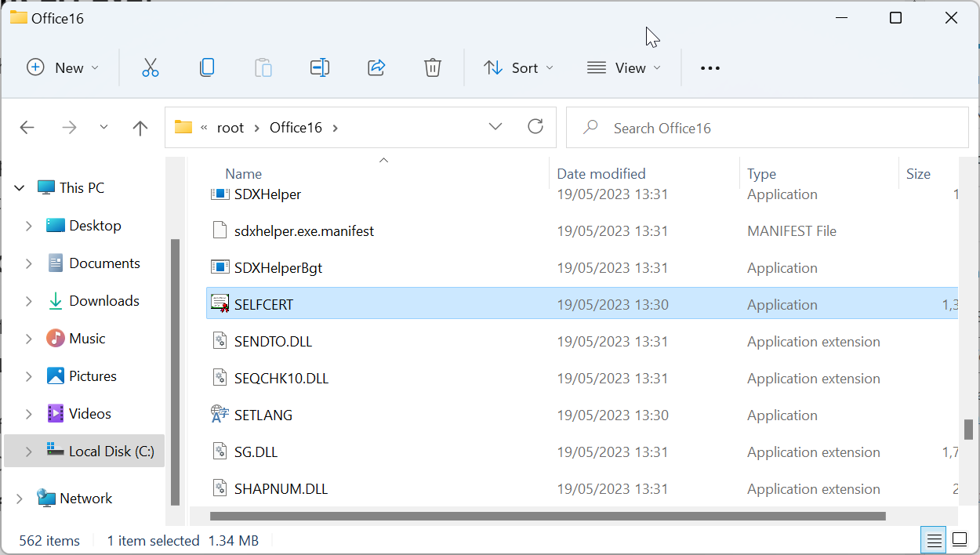Click the horizontal scrollbar of file list
980x555 pixels.
point(547,517)
